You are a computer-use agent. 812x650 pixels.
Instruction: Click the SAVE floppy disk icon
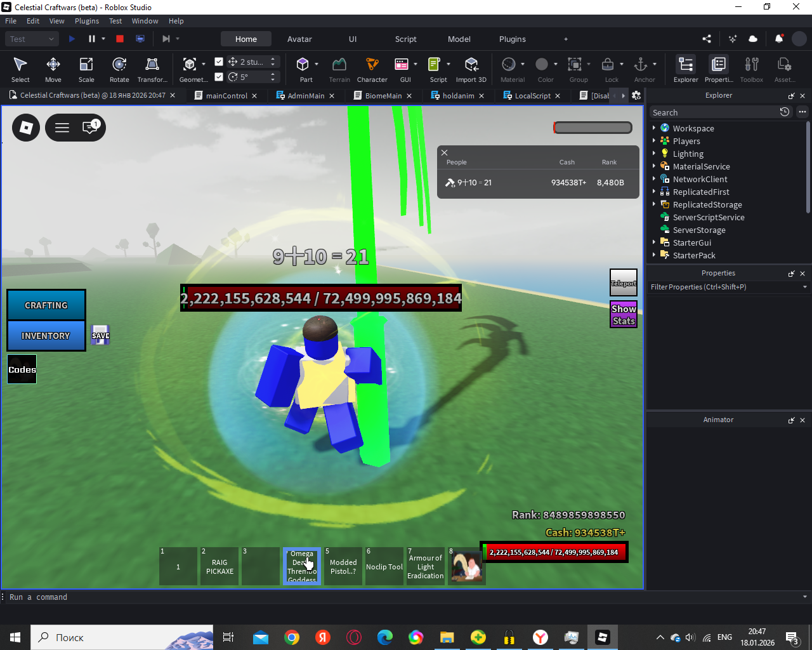tap(100, 335)
